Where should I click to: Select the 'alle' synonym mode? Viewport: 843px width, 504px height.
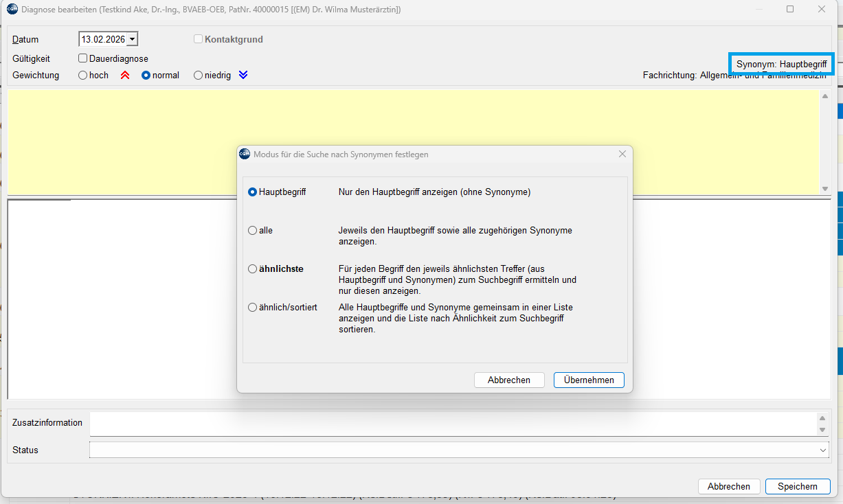(253, 231)
